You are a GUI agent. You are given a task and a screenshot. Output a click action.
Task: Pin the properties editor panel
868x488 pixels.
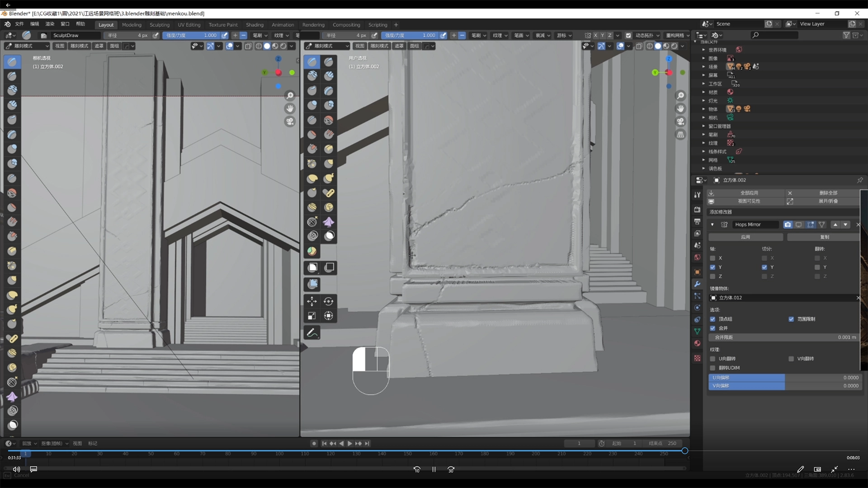(x=859, y=180)
